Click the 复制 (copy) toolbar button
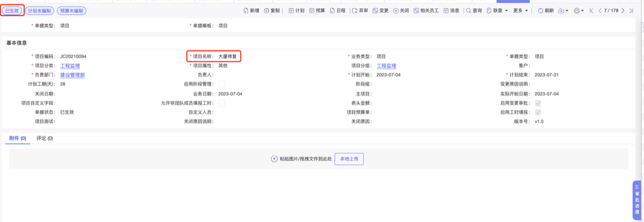This screenshot has height=222, width=644. (x=272, y=11)
